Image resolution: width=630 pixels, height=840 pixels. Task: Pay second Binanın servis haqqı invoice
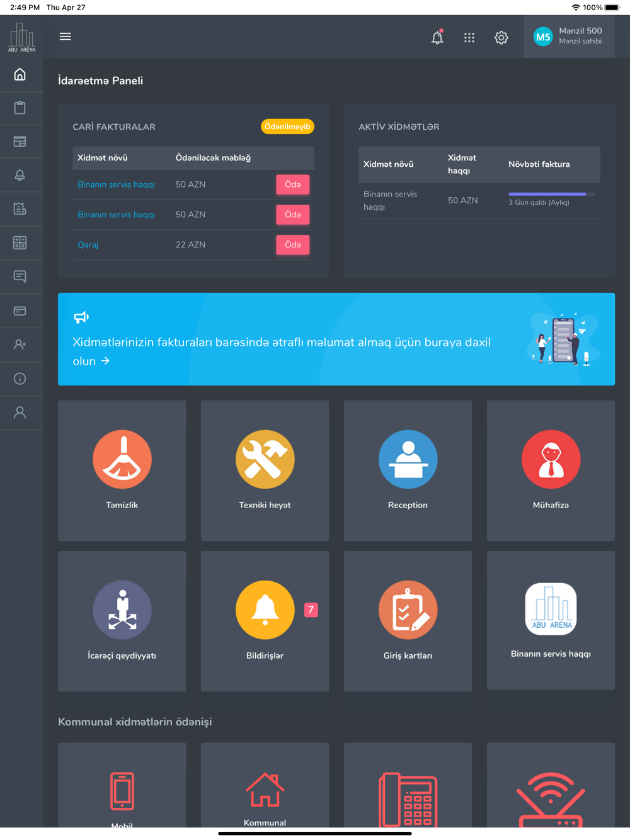tap(293, 215)
